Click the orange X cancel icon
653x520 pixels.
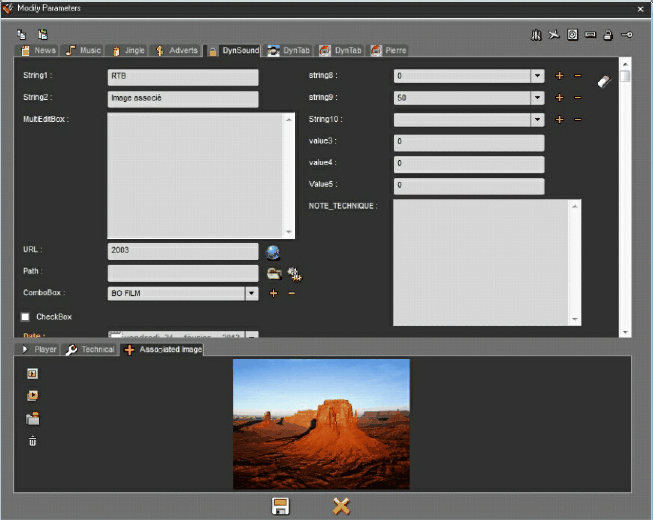point(341,506)
